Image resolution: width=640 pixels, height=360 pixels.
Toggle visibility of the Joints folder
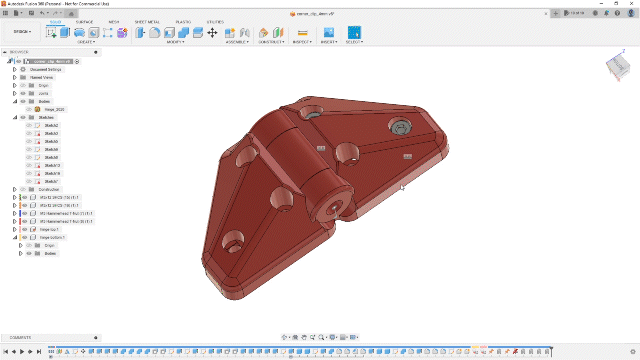point(23,93)
